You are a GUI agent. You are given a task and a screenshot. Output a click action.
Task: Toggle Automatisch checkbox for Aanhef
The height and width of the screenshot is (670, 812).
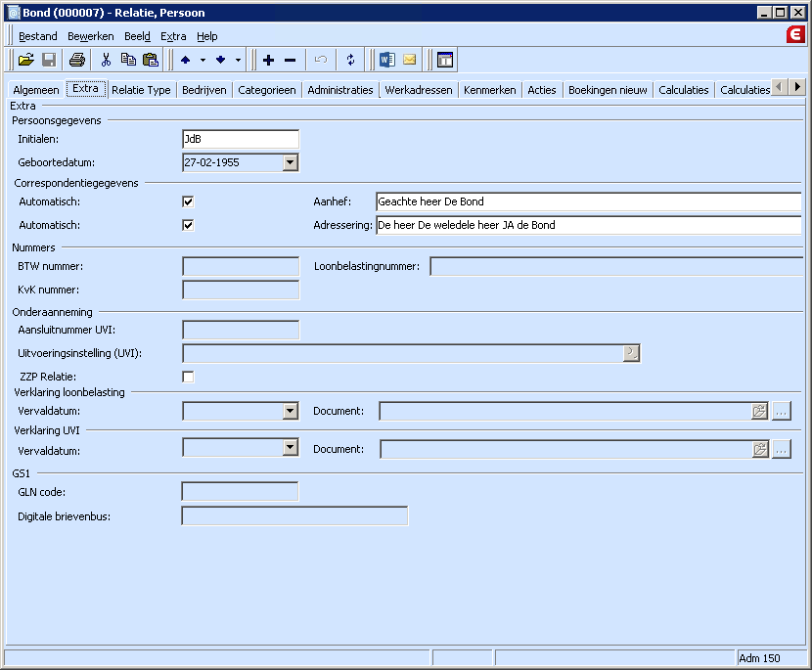pyautogui.click(x=188, y=201)
